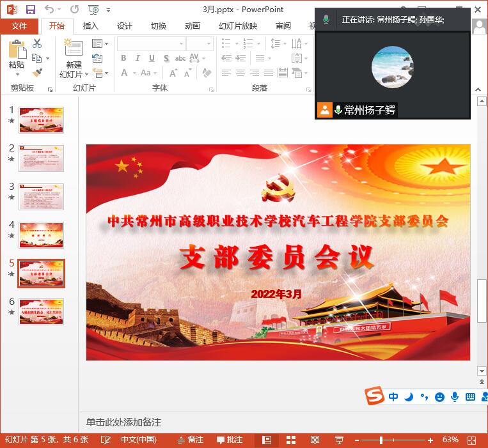
Task: Toggle Underline formatting
Action: pyautogui.click(x=152, y=58)
